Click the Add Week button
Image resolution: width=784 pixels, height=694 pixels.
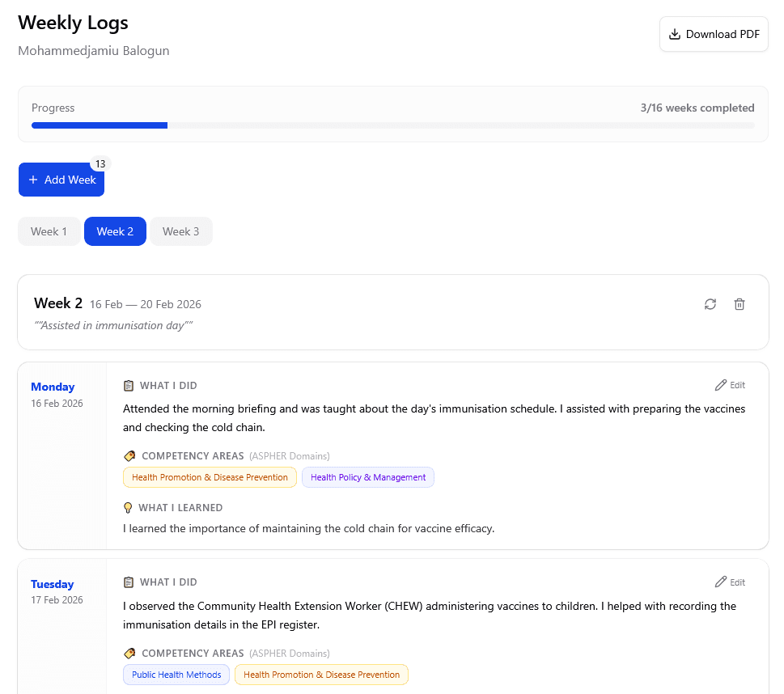pos(61,179)
